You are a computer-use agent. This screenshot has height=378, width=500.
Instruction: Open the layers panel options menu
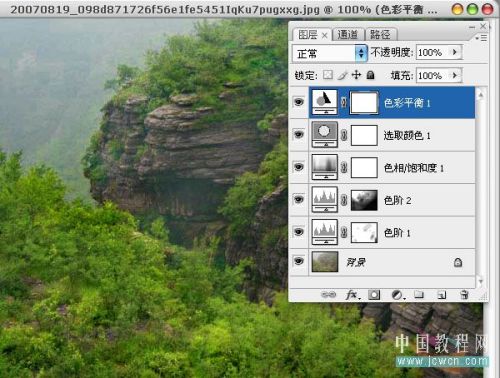[481, 38]
